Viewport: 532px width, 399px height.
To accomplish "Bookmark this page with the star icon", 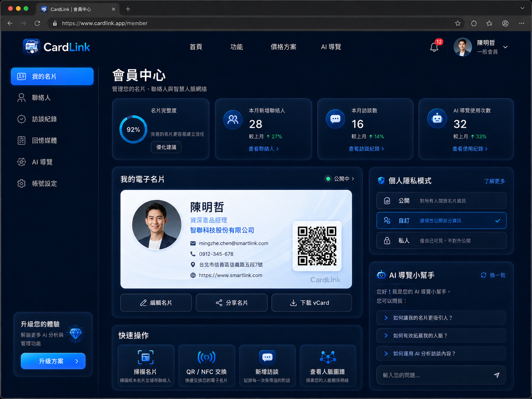I will pos(458,23).
